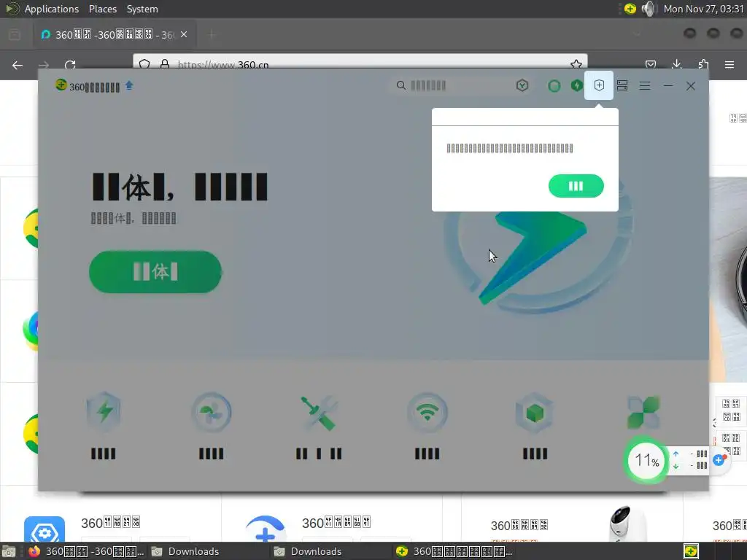
Task: Click the upload speed arrow indicator
Action: [676, 454]
